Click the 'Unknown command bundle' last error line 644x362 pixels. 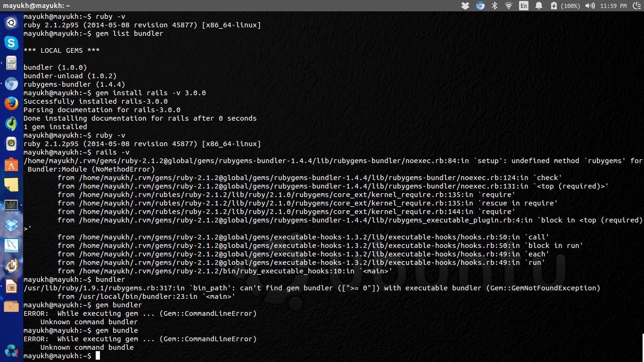click(87, 347)
